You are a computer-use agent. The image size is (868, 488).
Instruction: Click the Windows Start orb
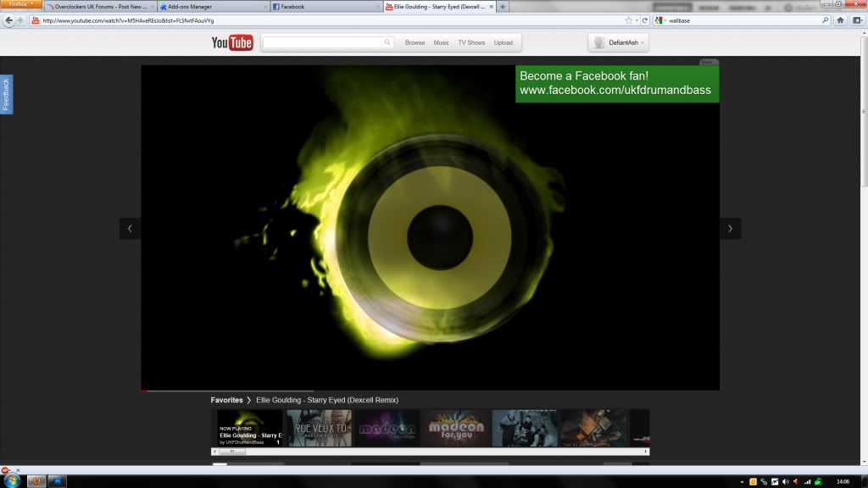(x=12, y=480)
